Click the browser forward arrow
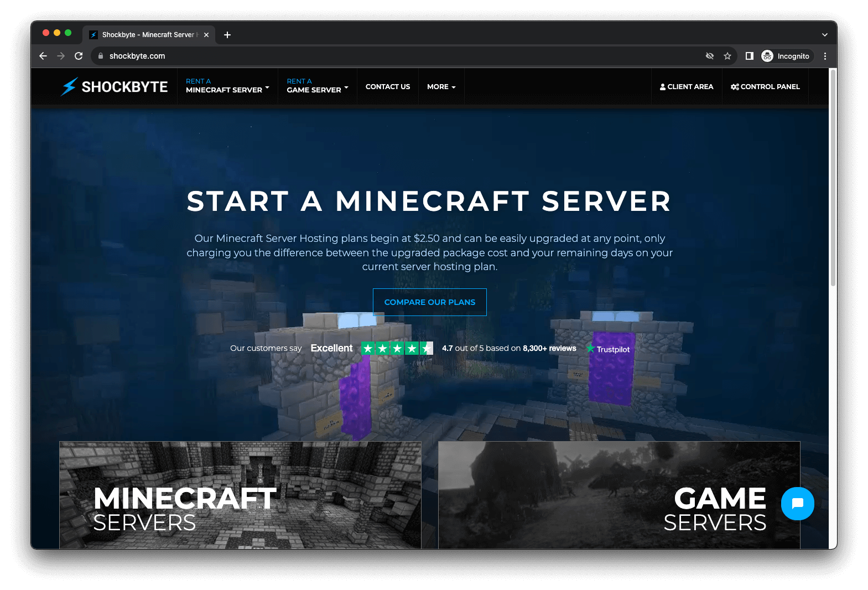The width and height of the screenshot is (868, 590). click(x=61, y=56)
